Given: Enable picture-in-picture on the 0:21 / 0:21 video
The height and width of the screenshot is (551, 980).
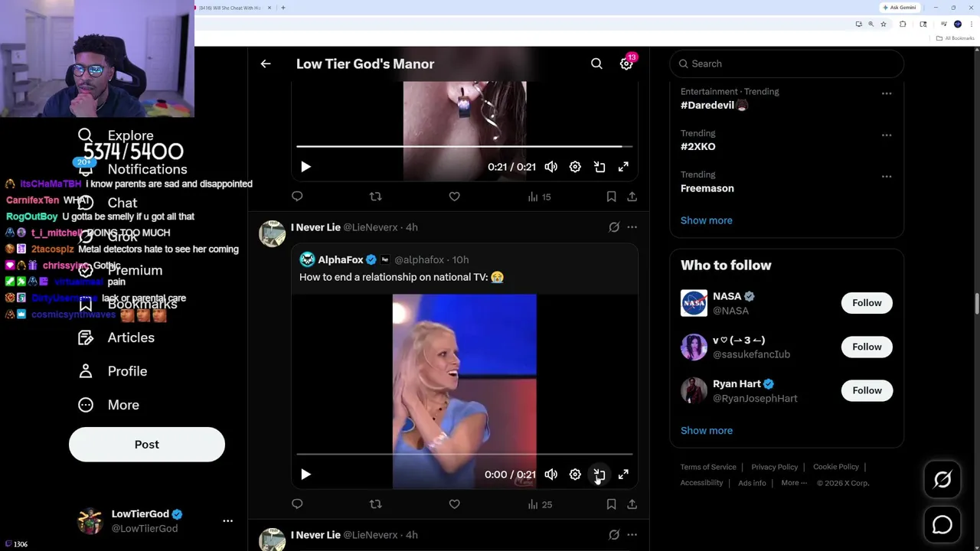Looking at the screenshot, I should click(x=599, y=167).
